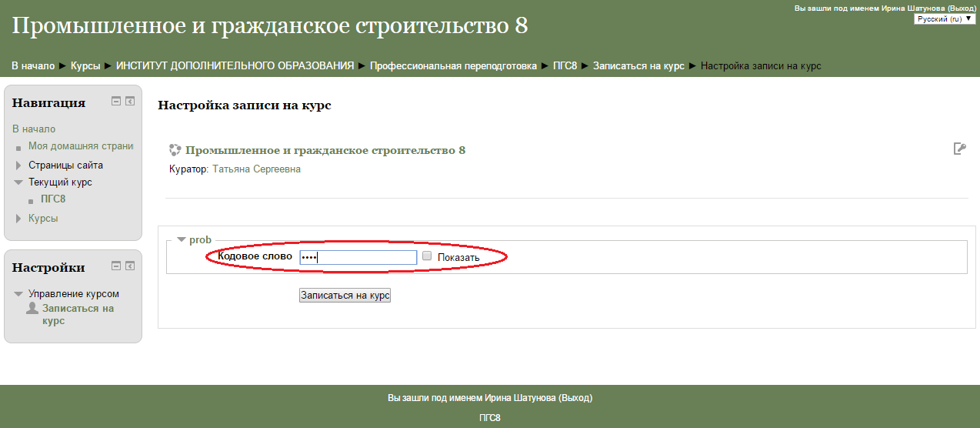Open curator Татьяна Сергеевна profile link
Viewport: 980px width, 428px height.
coord(256,169)
